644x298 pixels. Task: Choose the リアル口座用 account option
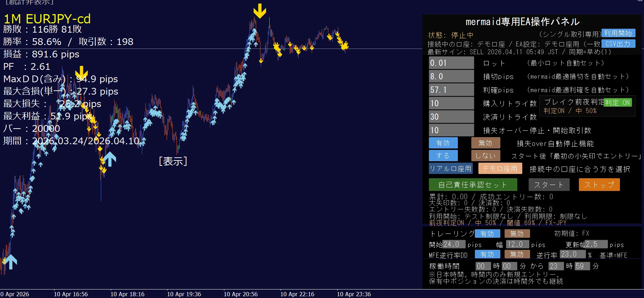(450, 169)
